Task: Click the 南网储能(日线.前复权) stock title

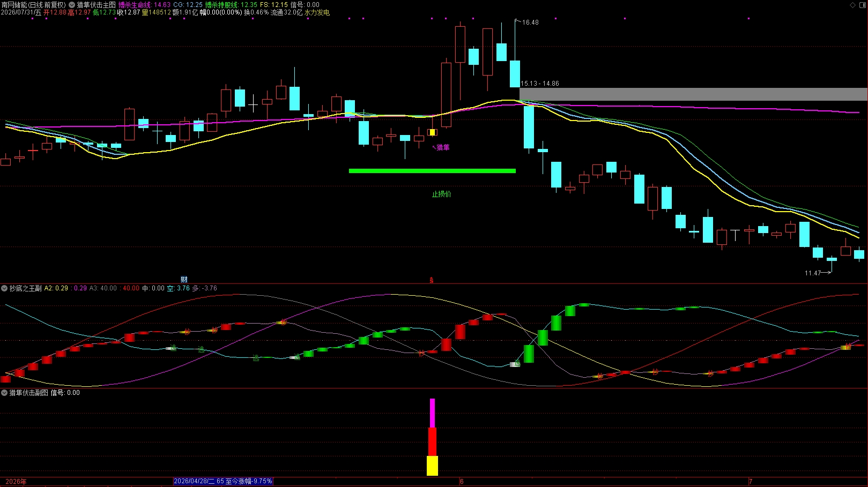Action: pos(33,5)
